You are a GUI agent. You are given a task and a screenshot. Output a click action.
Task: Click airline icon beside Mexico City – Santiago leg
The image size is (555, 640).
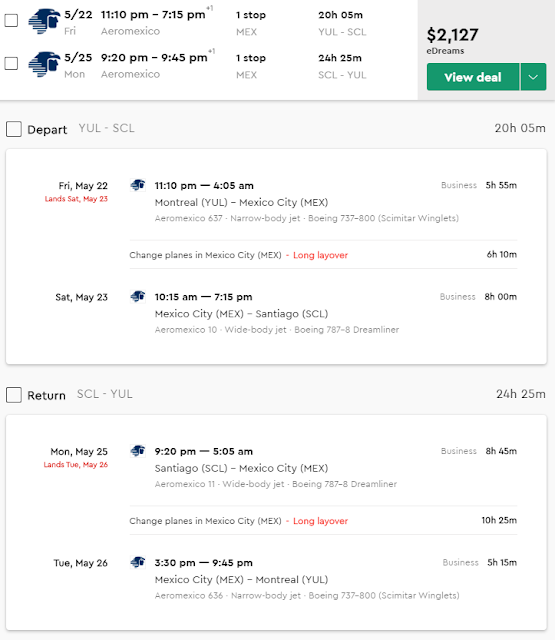point(138,296)
